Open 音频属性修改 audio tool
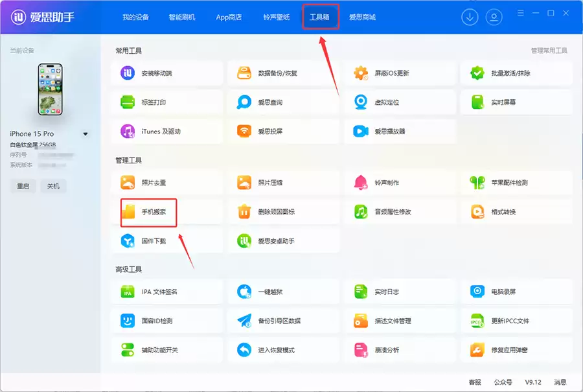This screenshot has height=392, width=583. point(400,212)
